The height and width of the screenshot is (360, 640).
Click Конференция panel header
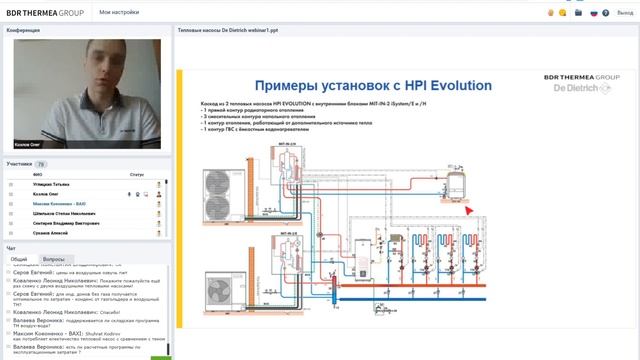click(23, 30)
